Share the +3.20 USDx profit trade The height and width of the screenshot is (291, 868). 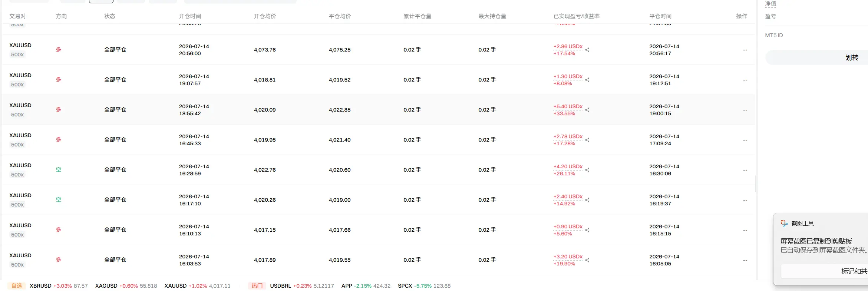[x=587, y=260]
